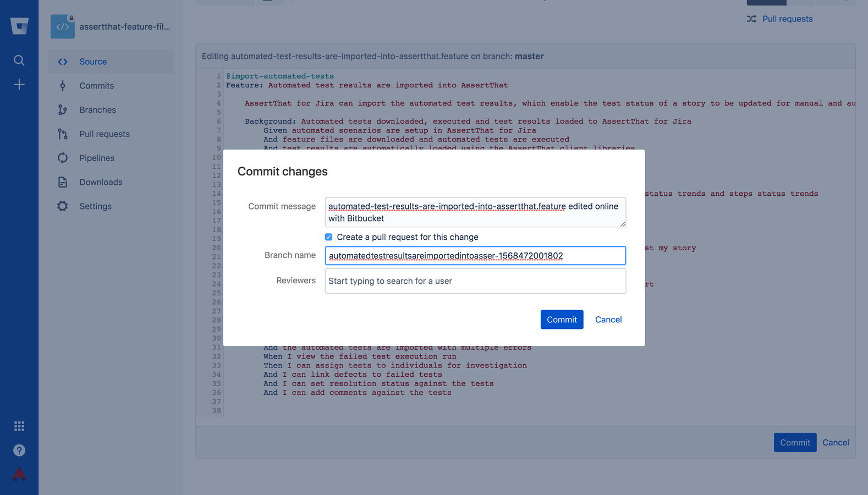Click the Commits node icon
This screenshot has height=495, width=868.
pyautogui.click(x=63, y=86)
